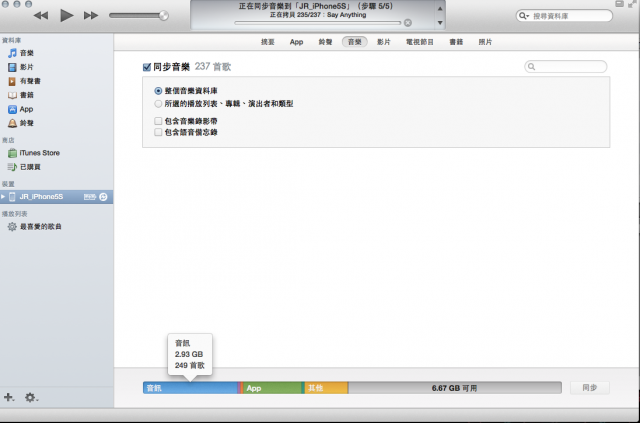Select 所選的播放列表 radio button
The width and height of the screenshot is (640, 423).
click(158, 104)
